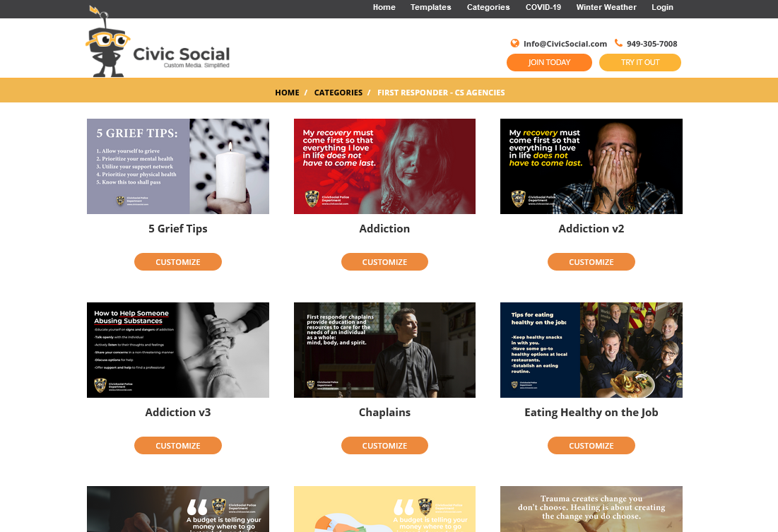
Task: Click the JOIN TODAY button
Action: pos(549,63)
